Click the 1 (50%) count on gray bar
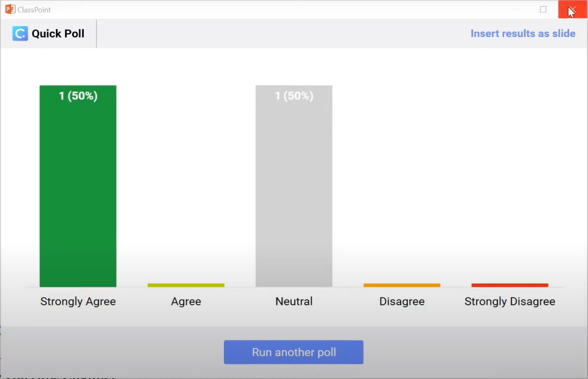 [x=294, y=96]
